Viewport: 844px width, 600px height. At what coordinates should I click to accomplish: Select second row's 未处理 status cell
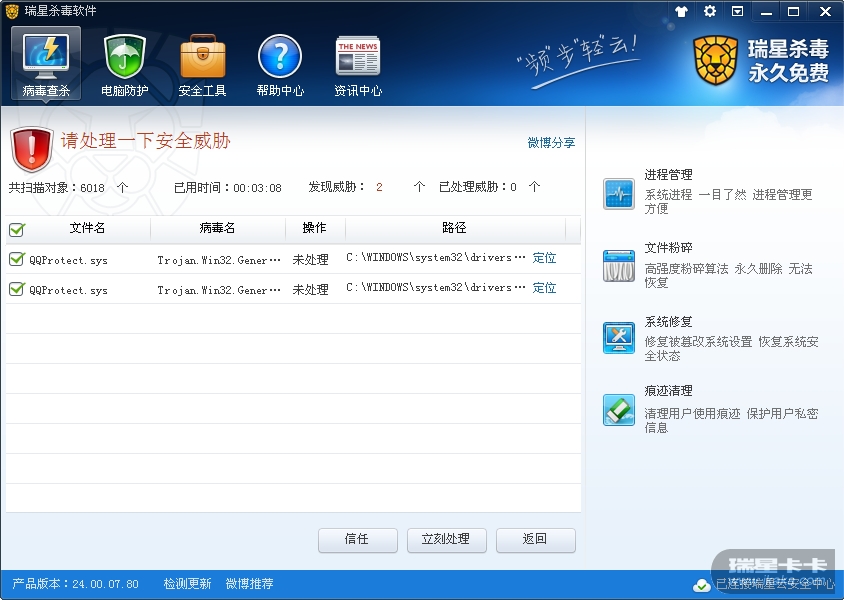click(x=311, y=290)
